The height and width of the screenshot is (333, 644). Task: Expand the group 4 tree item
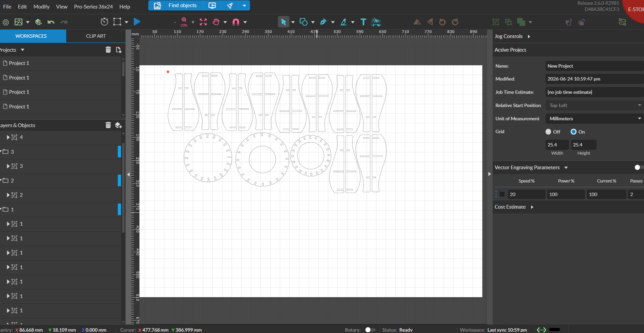pos(8,137)
